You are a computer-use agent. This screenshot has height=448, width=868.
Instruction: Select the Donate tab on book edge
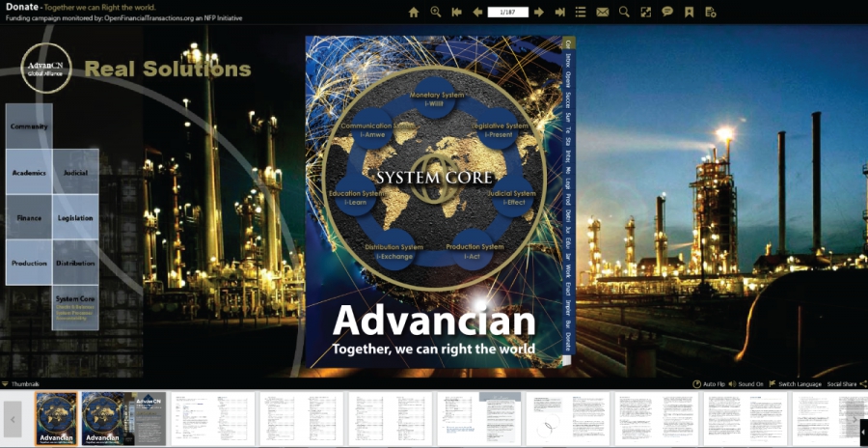(568, 341)
